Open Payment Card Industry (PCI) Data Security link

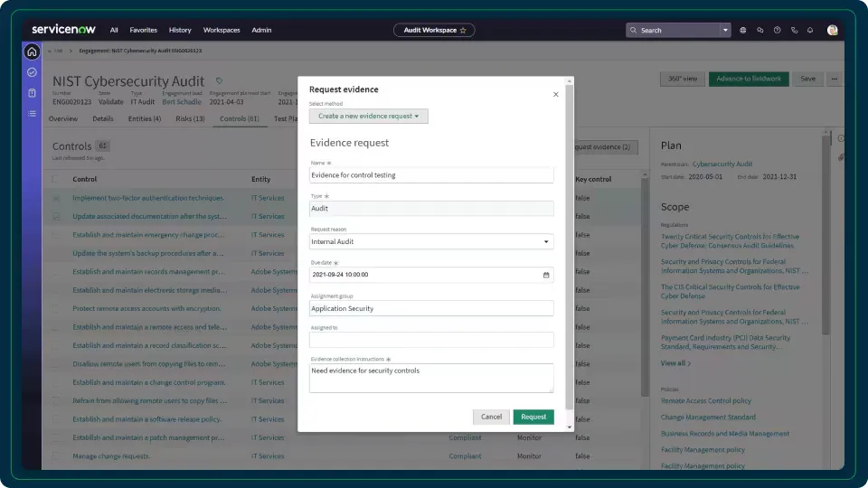pos(725,342)
